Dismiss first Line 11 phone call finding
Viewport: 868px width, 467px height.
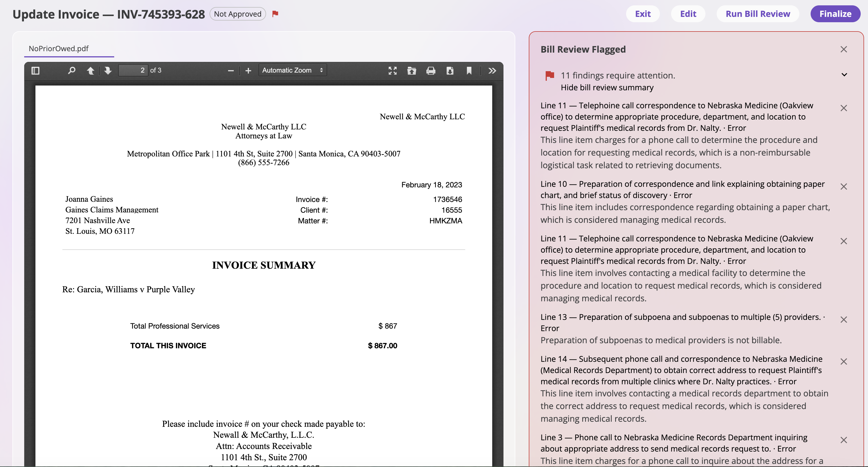(x=844, y=108)
